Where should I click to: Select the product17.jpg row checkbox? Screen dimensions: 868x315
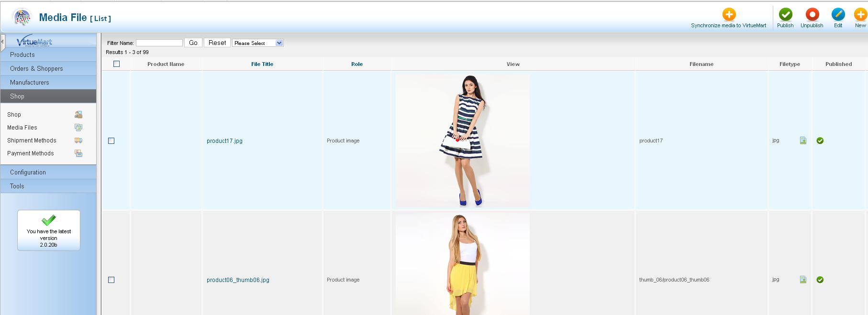point(111,141)
